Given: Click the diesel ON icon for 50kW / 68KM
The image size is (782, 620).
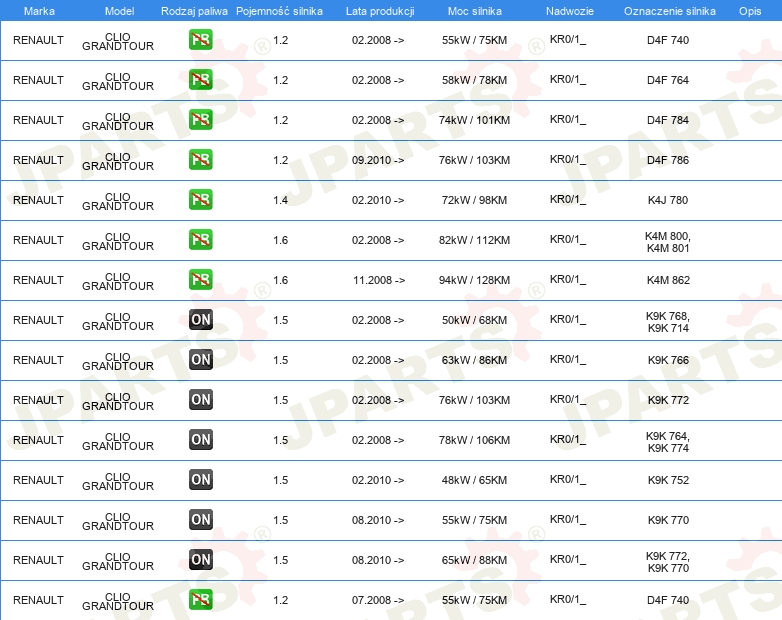Looking at the screenshot, I should [x=200, y=320].
